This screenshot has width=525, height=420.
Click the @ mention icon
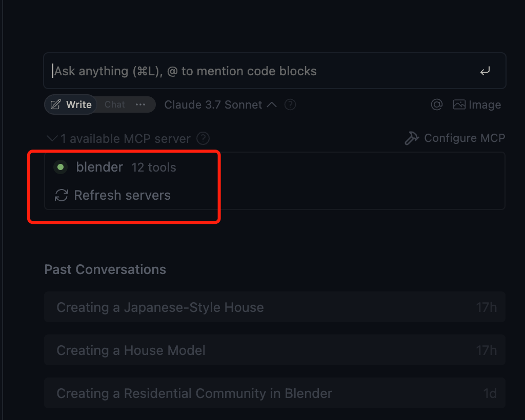click(437, 104)
